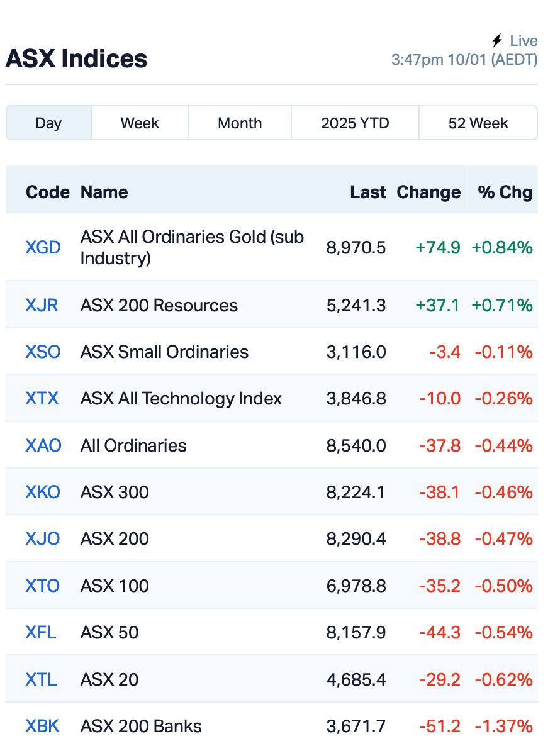Select the ASX 20 name
The width and height of the screenshot is (560, 746).
click(x=109, y=679)
